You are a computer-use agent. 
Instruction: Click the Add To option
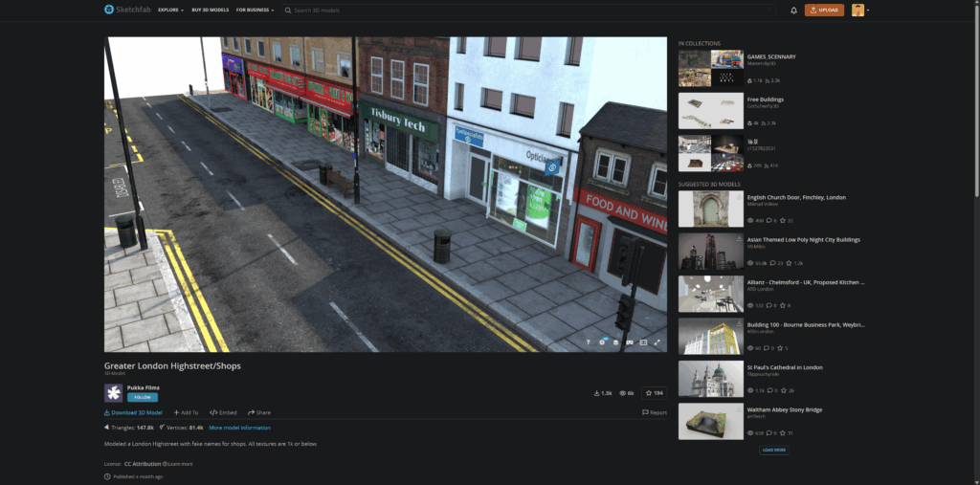tap(186, 412)
